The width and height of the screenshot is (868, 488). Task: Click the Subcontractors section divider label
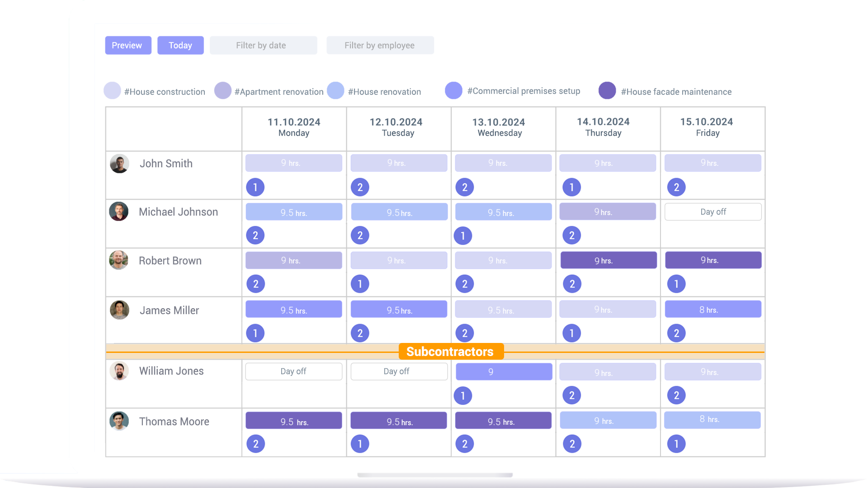pos(451,352)
